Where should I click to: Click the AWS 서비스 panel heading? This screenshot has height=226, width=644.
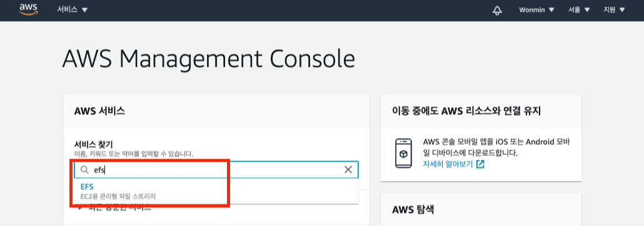pyautogui.click(x=99, y=111)
